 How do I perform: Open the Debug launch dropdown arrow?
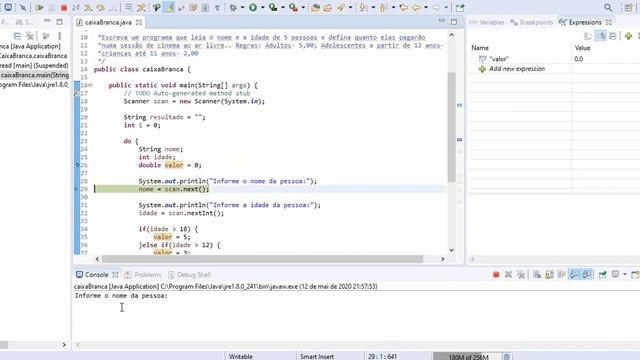[x=242, y=7]
